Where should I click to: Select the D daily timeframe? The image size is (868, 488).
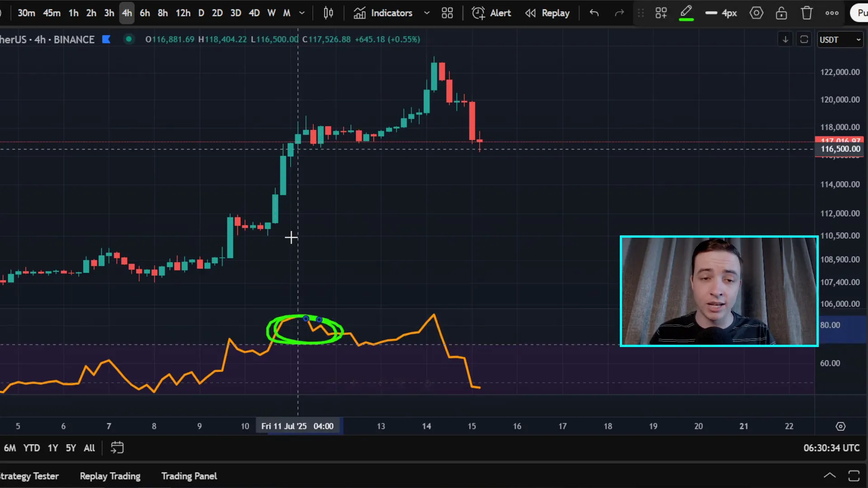click(201, 13)
